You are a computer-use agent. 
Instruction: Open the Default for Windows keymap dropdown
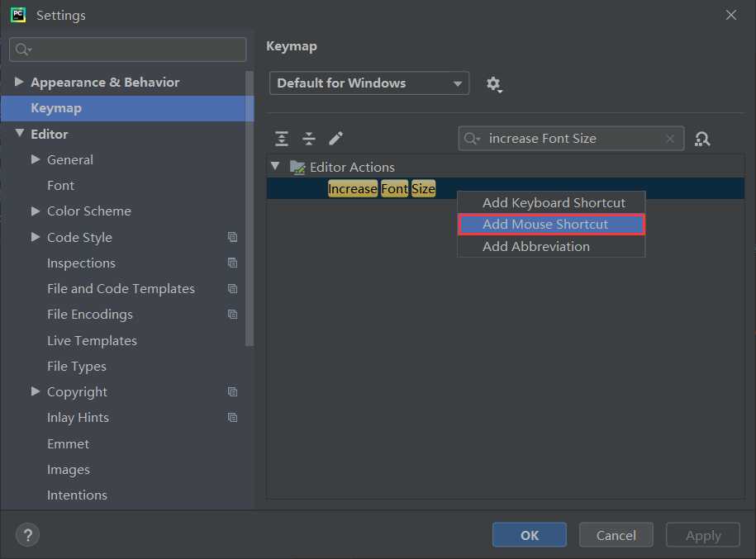pyautogui.click(x=368, y=83)
